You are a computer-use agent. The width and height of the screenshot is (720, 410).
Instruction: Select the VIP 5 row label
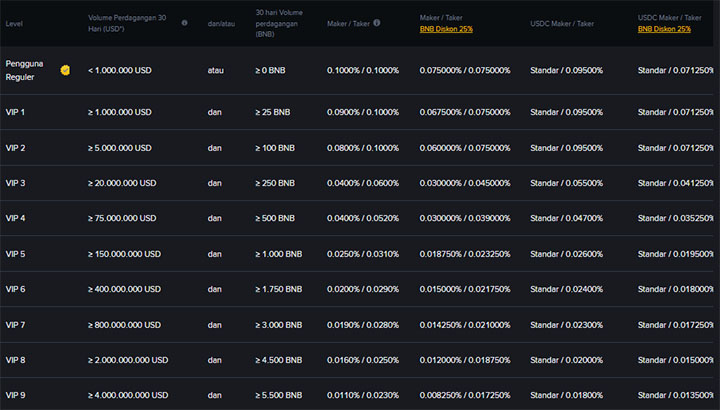coord(15,254)
